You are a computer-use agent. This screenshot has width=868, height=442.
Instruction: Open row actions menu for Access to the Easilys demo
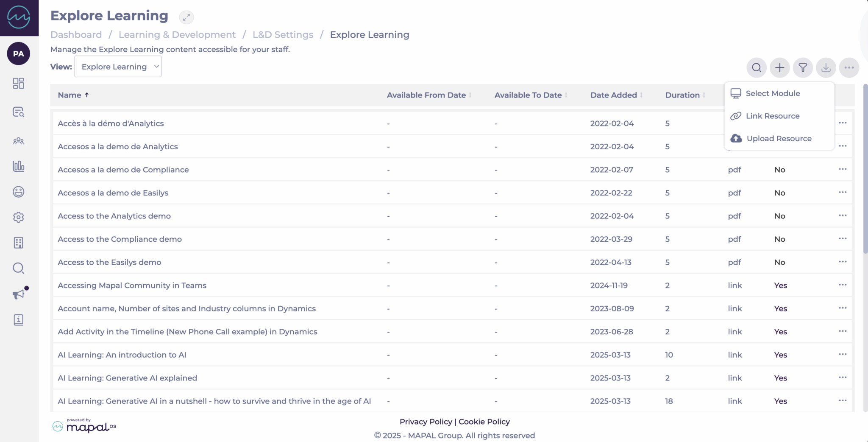843,262
